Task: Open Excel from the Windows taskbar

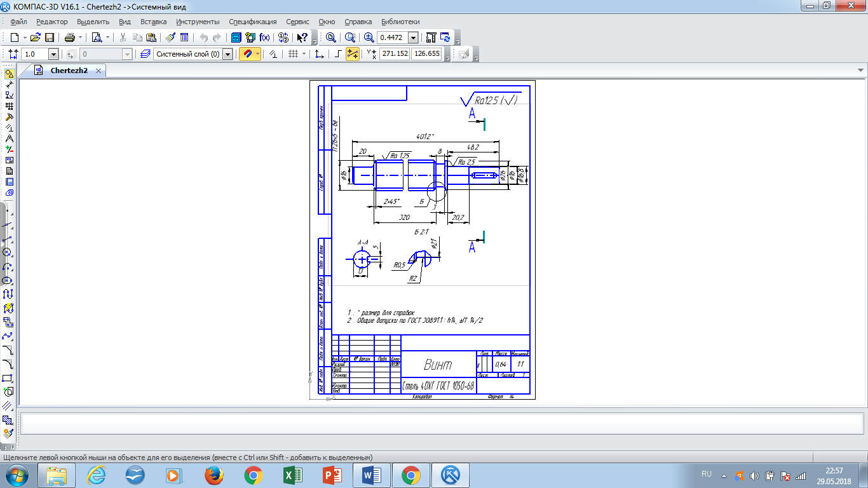Action: coord(292,475)
